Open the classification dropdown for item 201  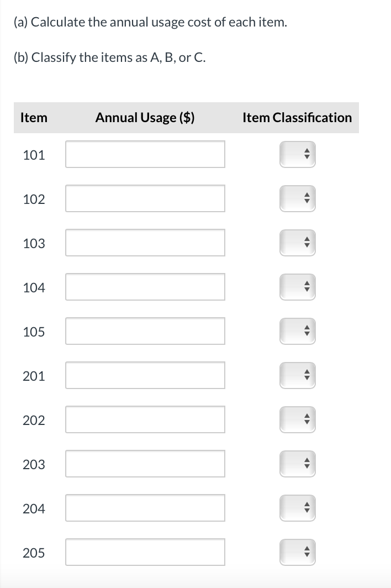(297, 375)
